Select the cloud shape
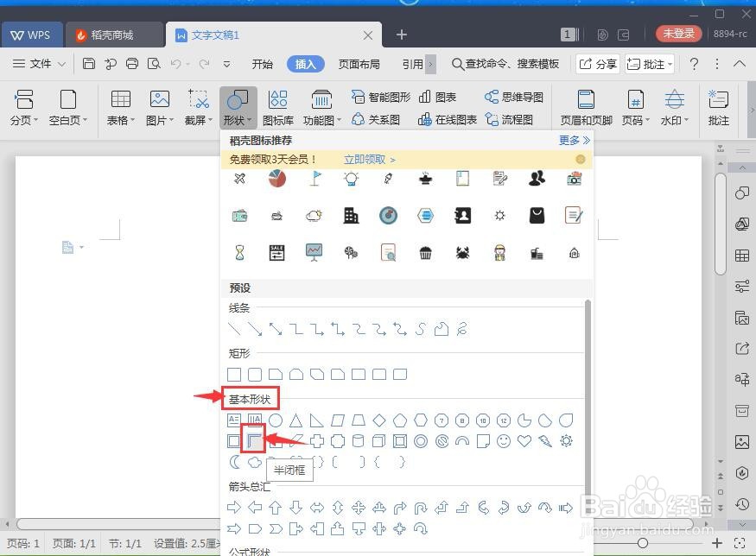This screenshot has width=756, height=556. (255, 462)
